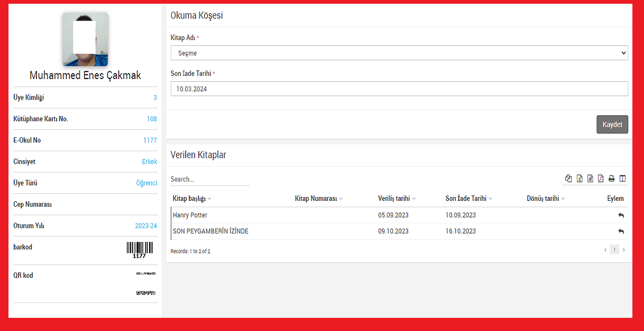Screen dimensions: 644x331
Task: Return SON PEYGAMBERİN İZİNDE book
Action: click(x=621, y=231)
